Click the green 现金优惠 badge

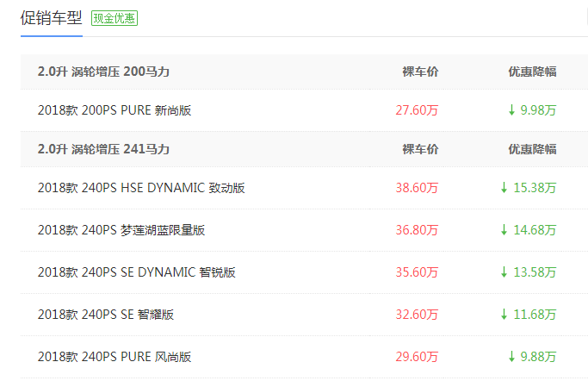[x=115, y=18]
